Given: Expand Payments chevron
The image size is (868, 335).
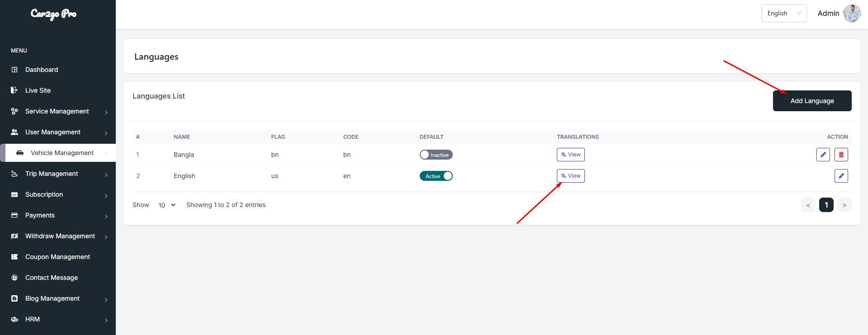Looking at the screenshot, I should click(106, 216).
